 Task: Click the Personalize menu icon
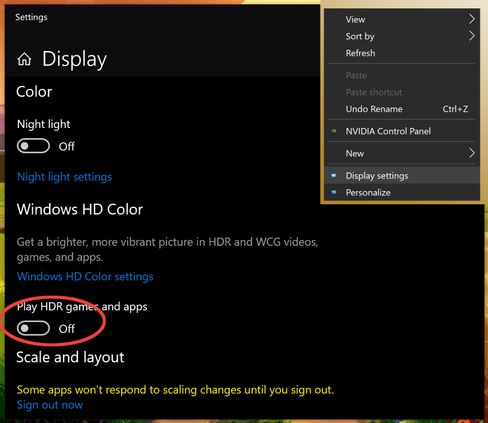[x=334, y=192]
